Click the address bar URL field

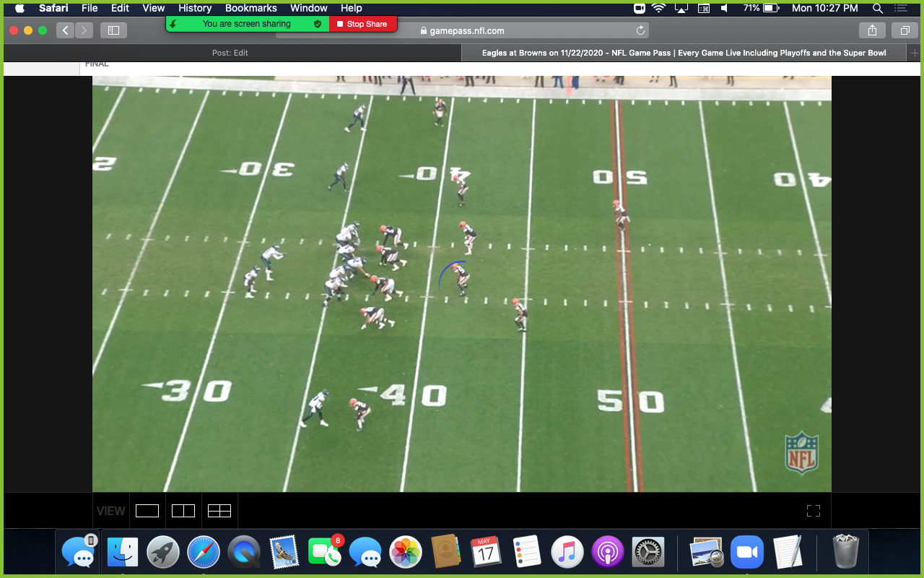click(505, 30)
